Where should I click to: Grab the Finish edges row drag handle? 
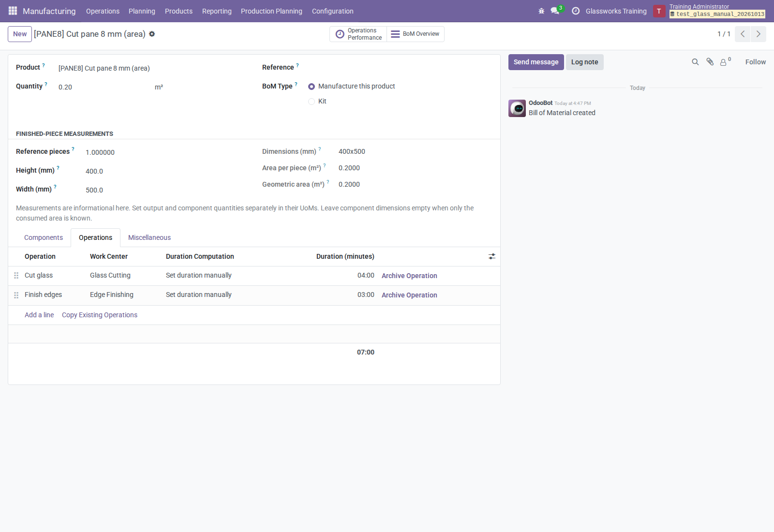coord(16,295)
